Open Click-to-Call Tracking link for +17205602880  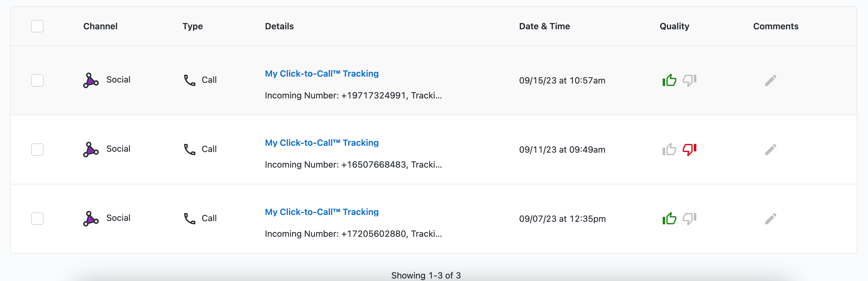point(322,212)
